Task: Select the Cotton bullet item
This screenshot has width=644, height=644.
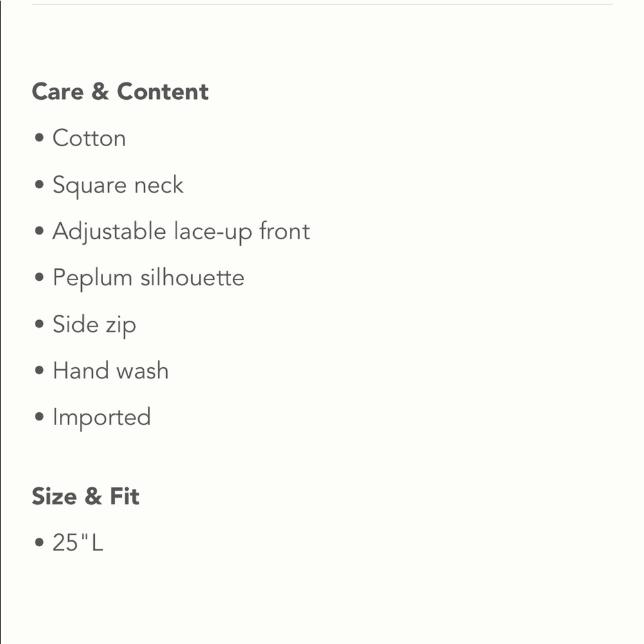Action: coord(89,138)
